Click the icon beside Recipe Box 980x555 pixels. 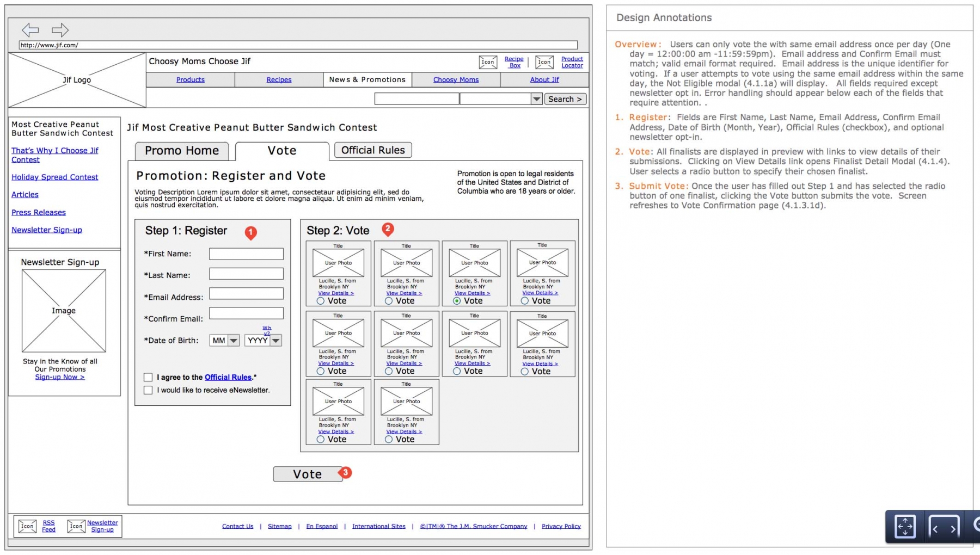(488, 62)
